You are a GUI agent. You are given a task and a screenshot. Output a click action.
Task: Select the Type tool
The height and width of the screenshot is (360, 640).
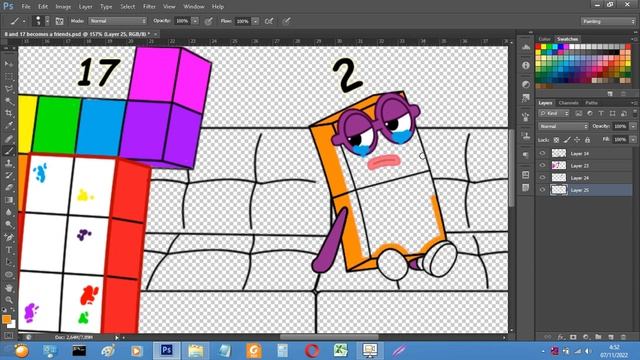click(9, 250)
